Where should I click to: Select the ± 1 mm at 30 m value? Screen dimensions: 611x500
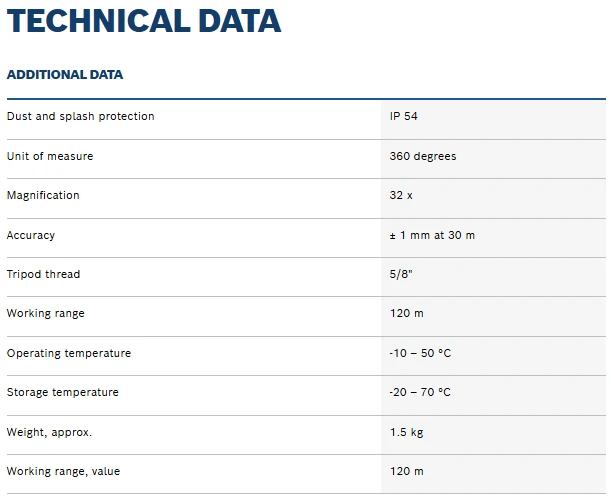[x=432, y=235]
